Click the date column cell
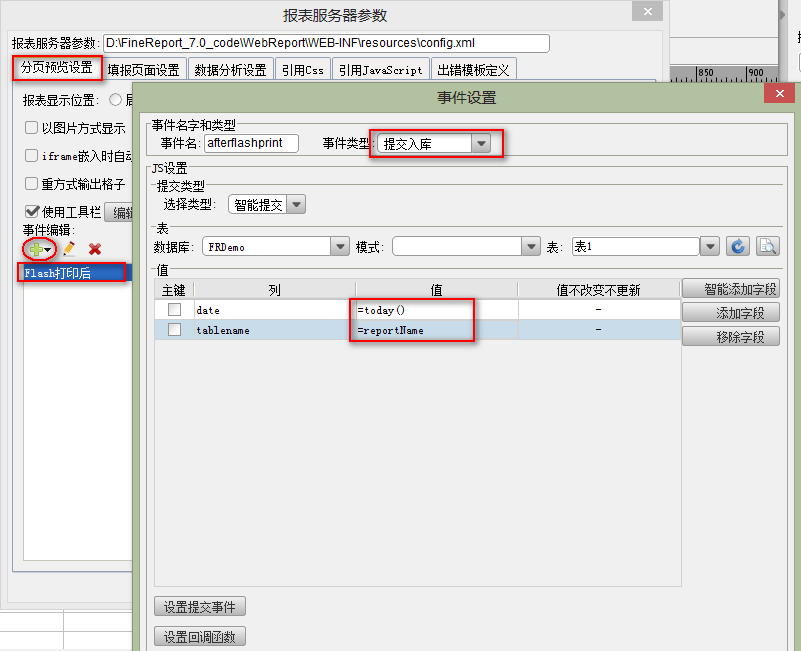Viewport: 801px width, 651px height. (x=275, y=310)
